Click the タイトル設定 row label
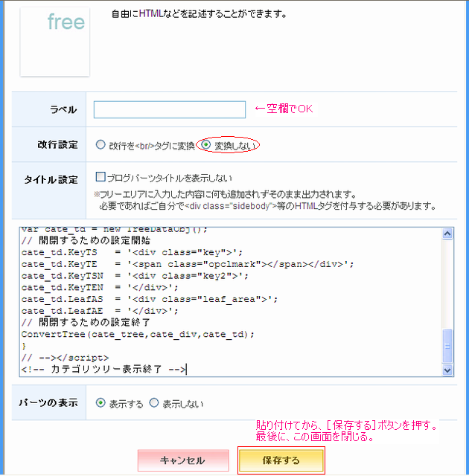 point(51,180)
